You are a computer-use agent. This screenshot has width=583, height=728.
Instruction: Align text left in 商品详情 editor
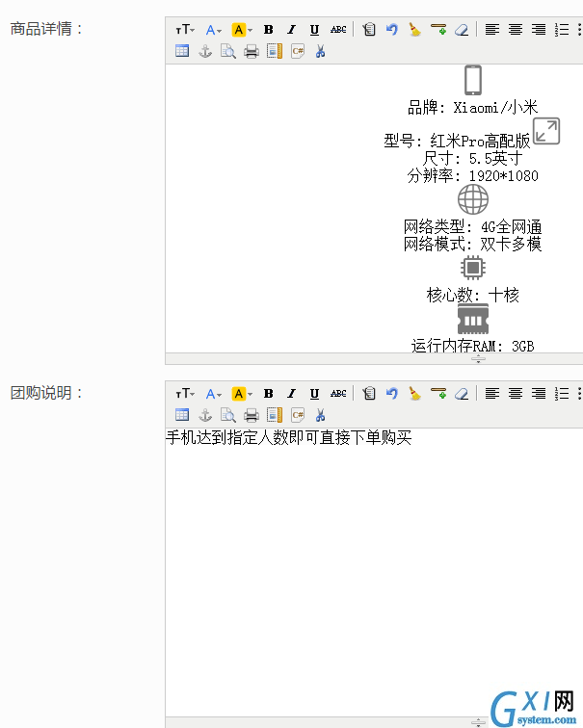(x=492, y=30)
